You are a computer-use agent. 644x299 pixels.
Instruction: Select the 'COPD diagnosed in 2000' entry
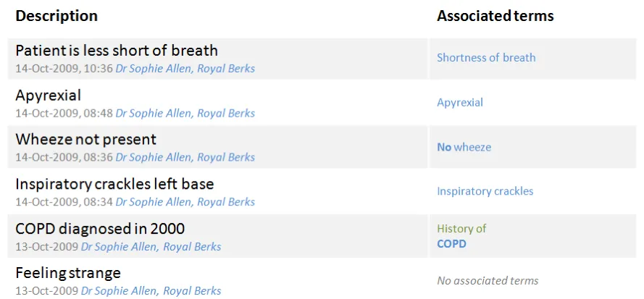(x=100, y=229)
